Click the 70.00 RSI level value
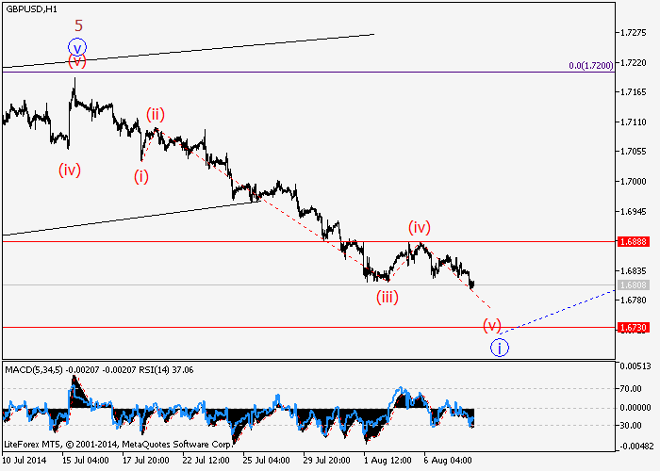This screenshot has height=471, width=660. click(631, 389)
